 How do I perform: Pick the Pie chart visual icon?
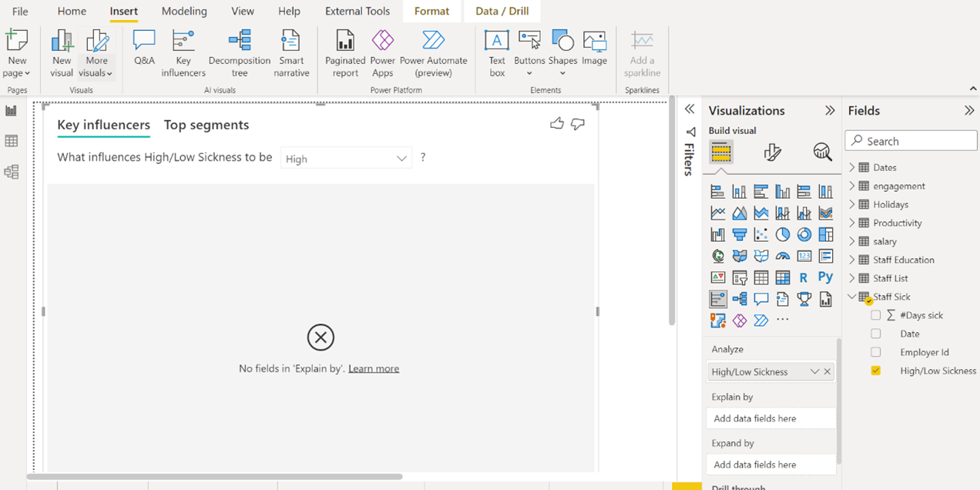click(x=782, y=234)
